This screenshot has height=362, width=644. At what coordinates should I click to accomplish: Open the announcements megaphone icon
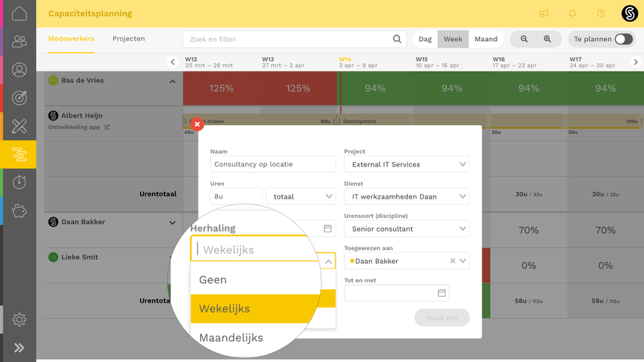[544, 13]
